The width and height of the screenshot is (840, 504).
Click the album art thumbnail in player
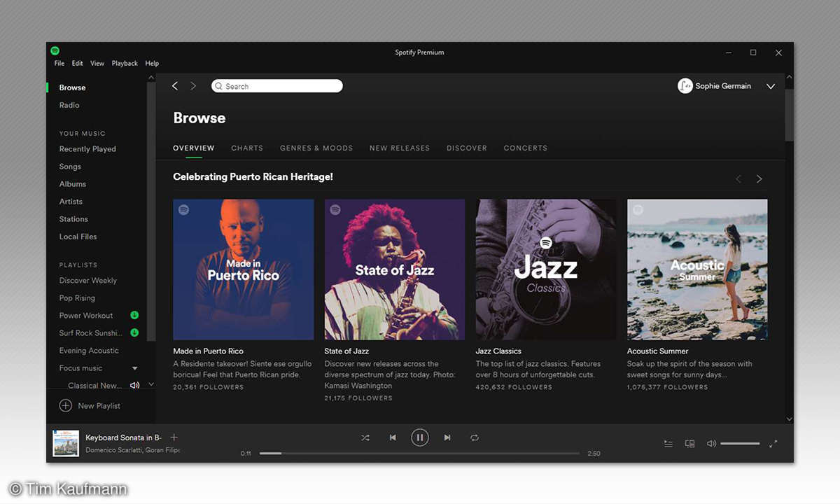(66, 443)
